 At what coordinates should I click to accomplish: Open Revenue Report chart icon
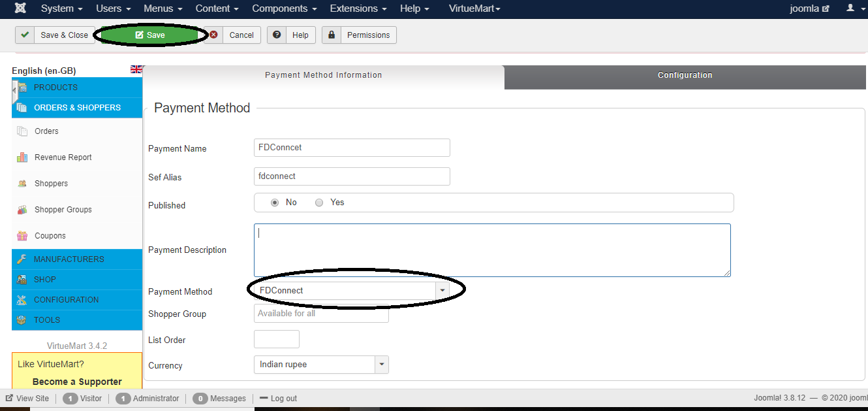(x=22, y=157)
